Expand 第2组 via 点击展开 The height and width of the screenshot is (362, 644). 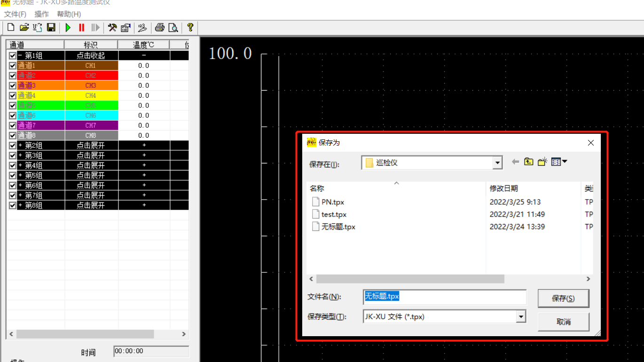point(91,146)
